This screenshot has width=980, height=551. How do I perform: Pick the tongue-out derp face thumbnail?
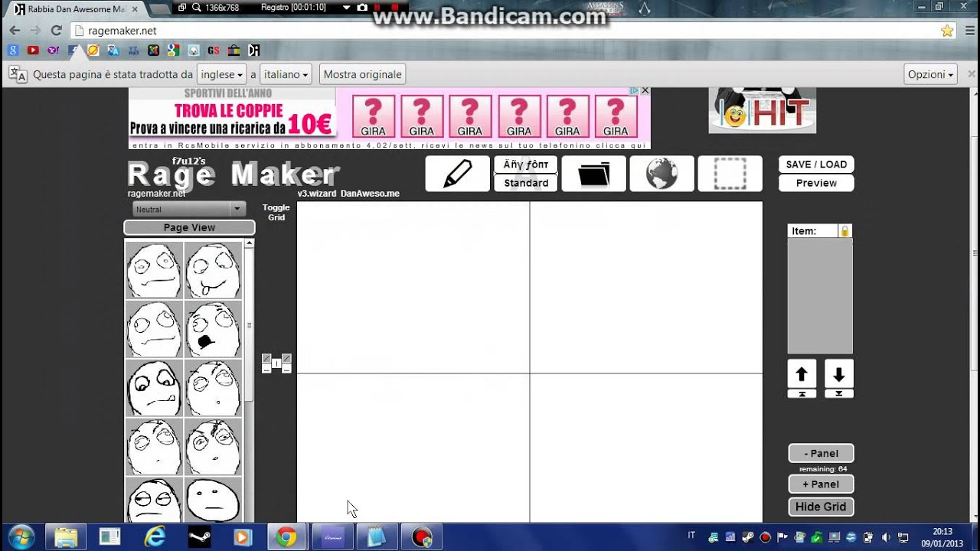(213, 270)
